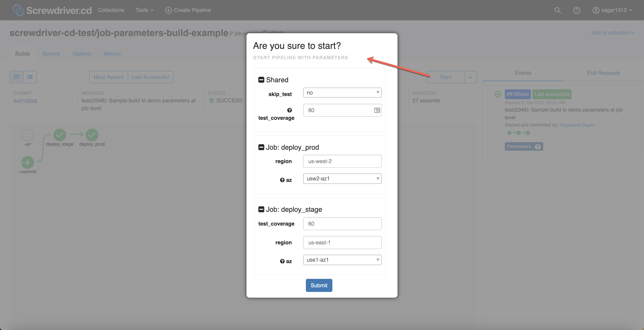
Task: Switch to grid view icon
Action: pyautogui.click(x=16, y=77)
